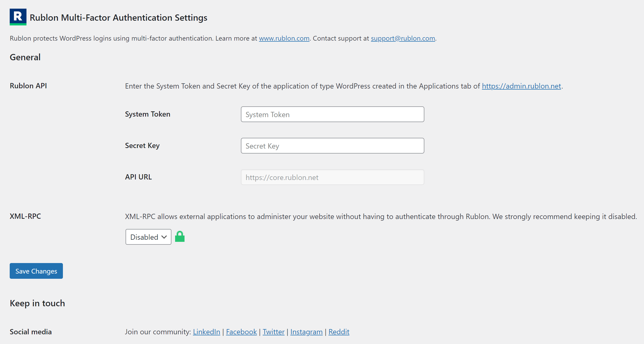Visit the LinkedIn community link
Screen dimensions: 644x344
(207, 332)
